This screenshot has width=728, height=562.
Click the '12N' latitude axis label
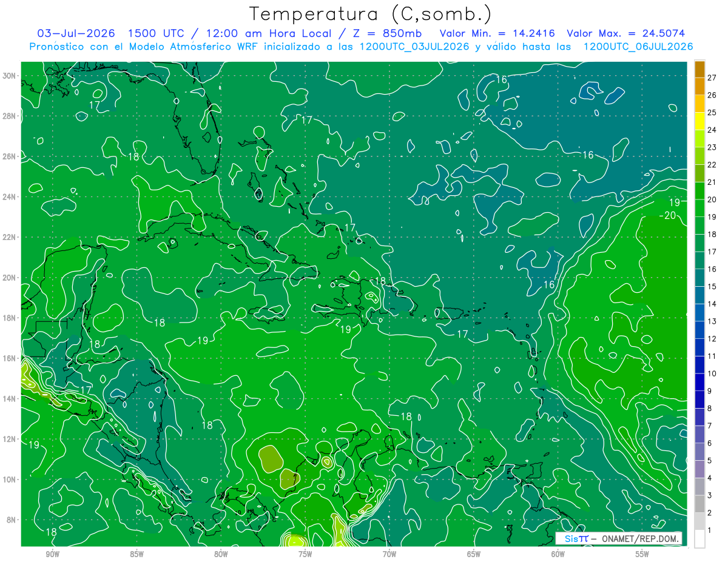(10, 439)
